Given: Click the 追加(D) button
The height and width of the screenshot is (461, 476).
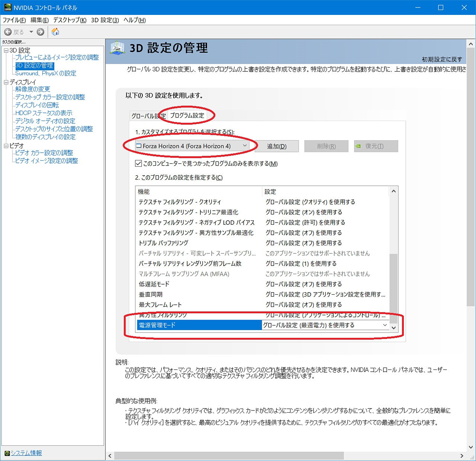Looking at the screenshot, I should (x=277, y=146).
